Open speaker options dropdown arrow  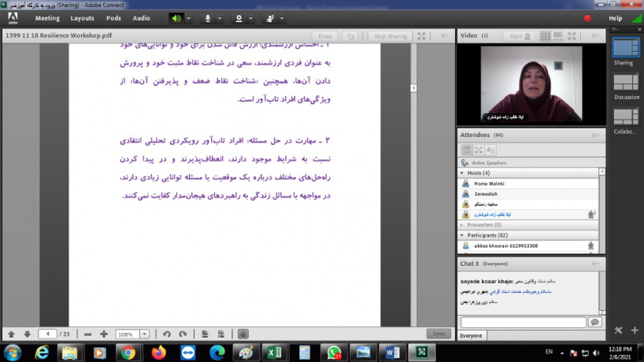[x=188, y=18]
